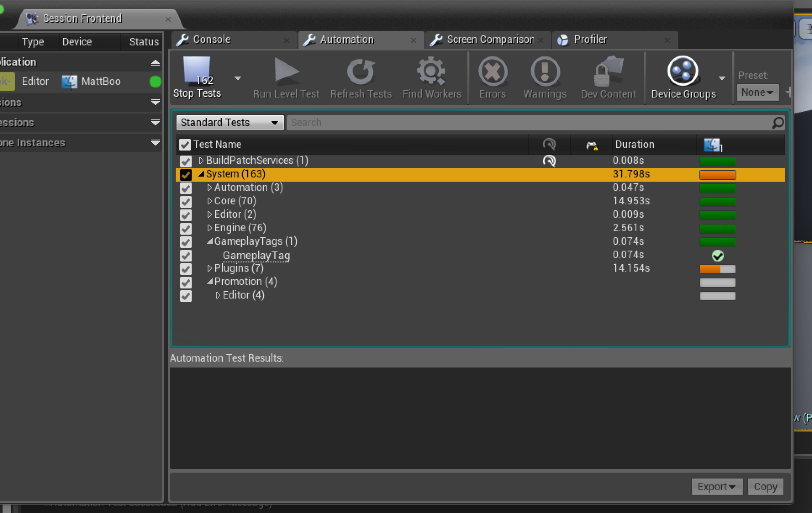Toggle the Warnings filter icon
Screen dimensions: 812x513
click(x=545, y=71)
